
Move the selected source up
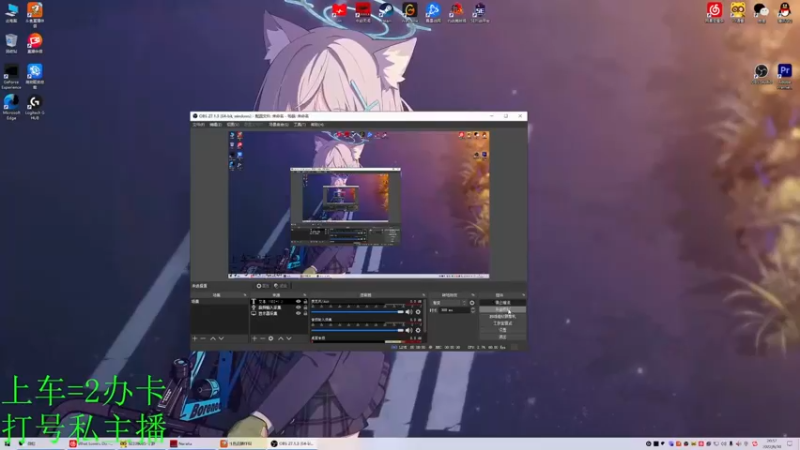(x=281, y=338)
